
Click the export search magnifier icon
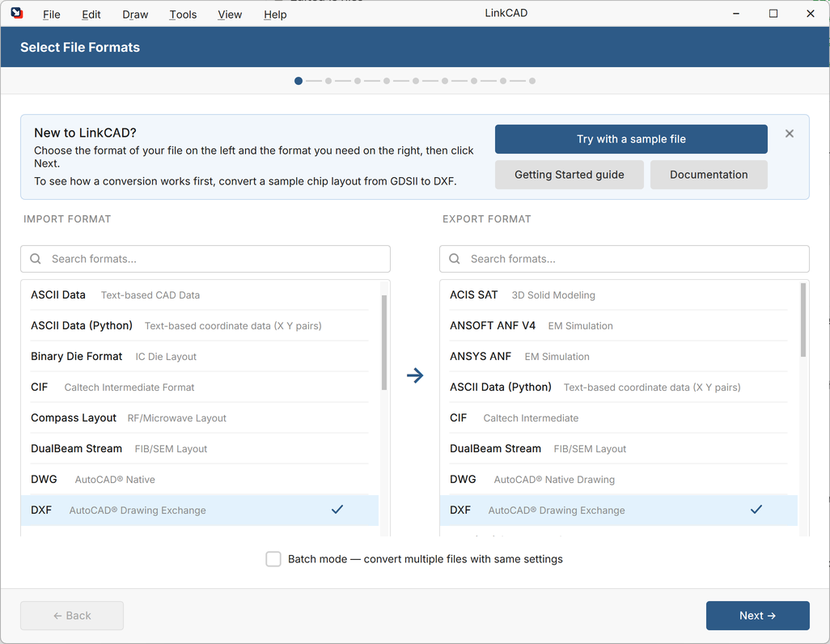pos(454,258)
